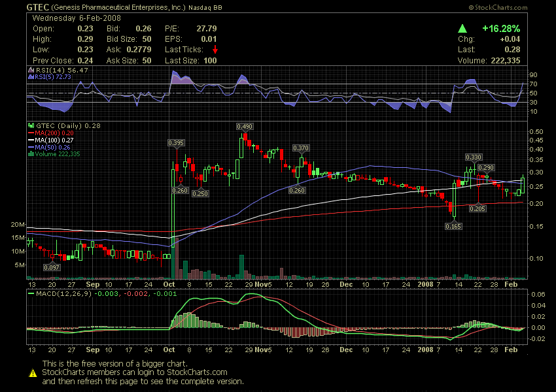Viewport: 556px width, 392px height.
Task: Click the Volume legend bar icon
Action: [x=31, y=154]
